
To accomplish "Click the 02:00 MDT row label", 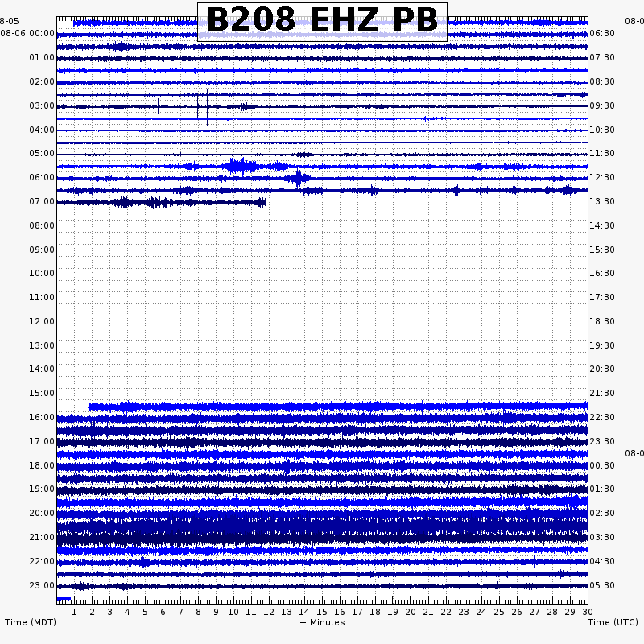I will (42, 82).
